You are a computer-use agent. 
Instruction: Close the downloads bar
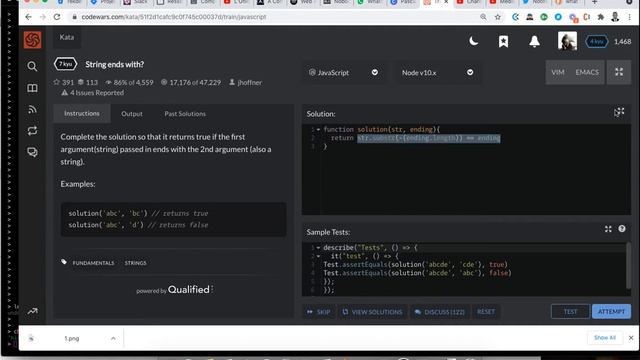(x=631, y=338)
